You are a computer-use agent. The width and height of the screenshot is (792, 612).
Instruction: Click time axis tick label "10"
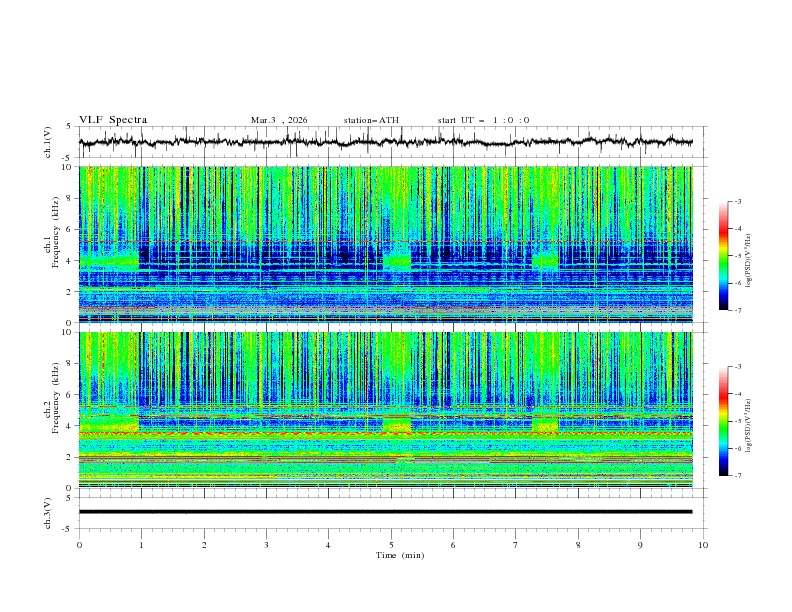(x=703, y=545)
